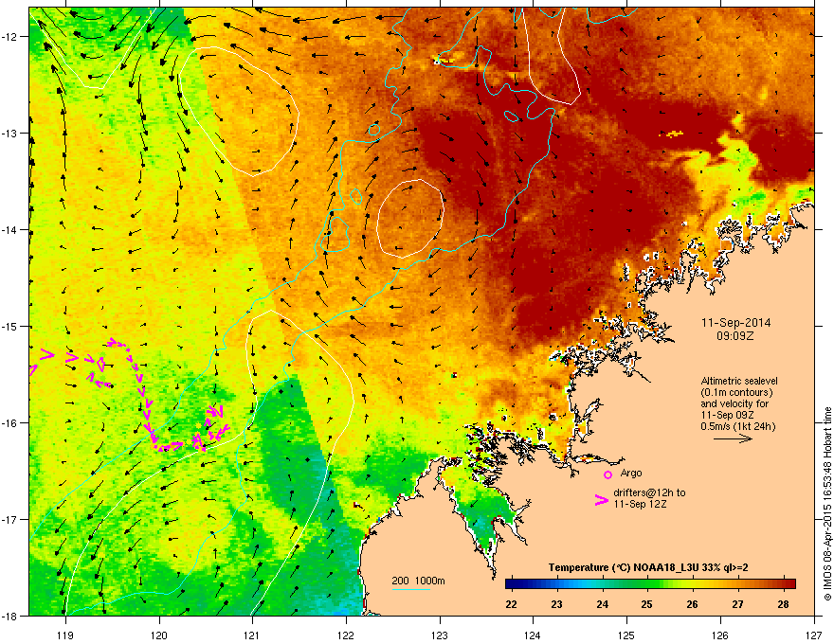Screen dimensions: 834x644
Task: Click the "Argo" legend label
Action: pos(631,473)
